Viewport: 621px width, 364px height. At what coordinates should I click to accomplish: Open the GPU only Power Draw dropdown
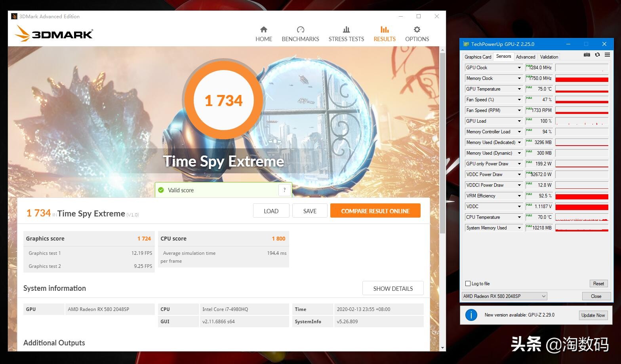tap(519, 164)
